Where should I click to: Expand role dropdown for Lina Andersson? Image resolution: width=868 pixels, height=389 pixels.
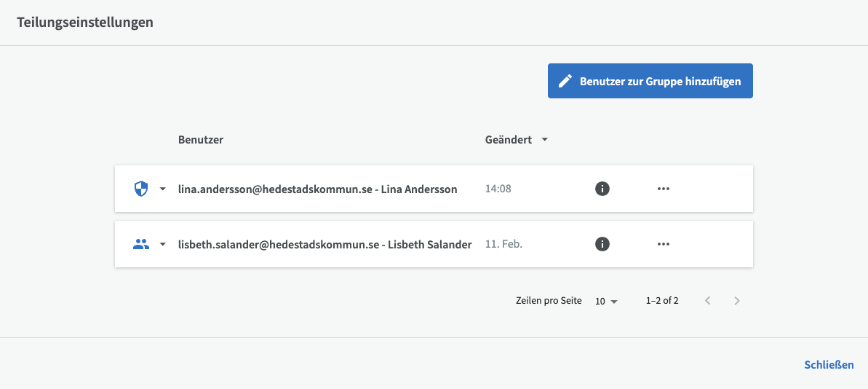[x=163, y=189]
